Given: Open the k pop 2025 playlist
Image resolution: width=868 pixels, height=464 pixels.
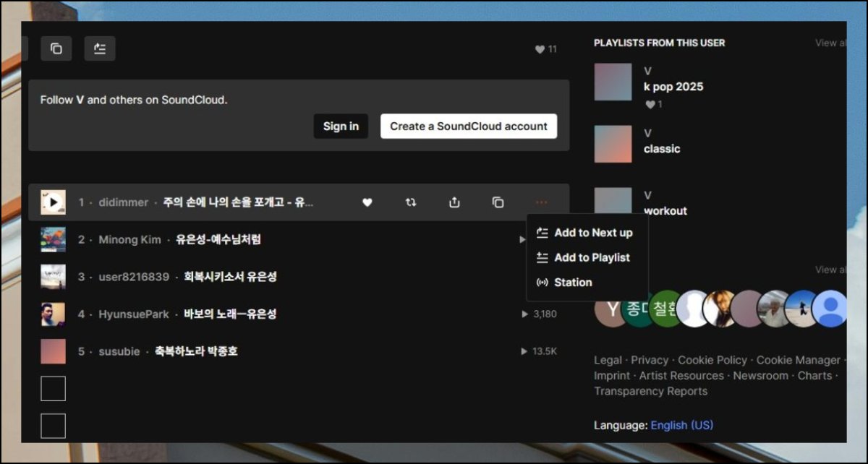Looking at the screenshot, I should tap(673, 87).
